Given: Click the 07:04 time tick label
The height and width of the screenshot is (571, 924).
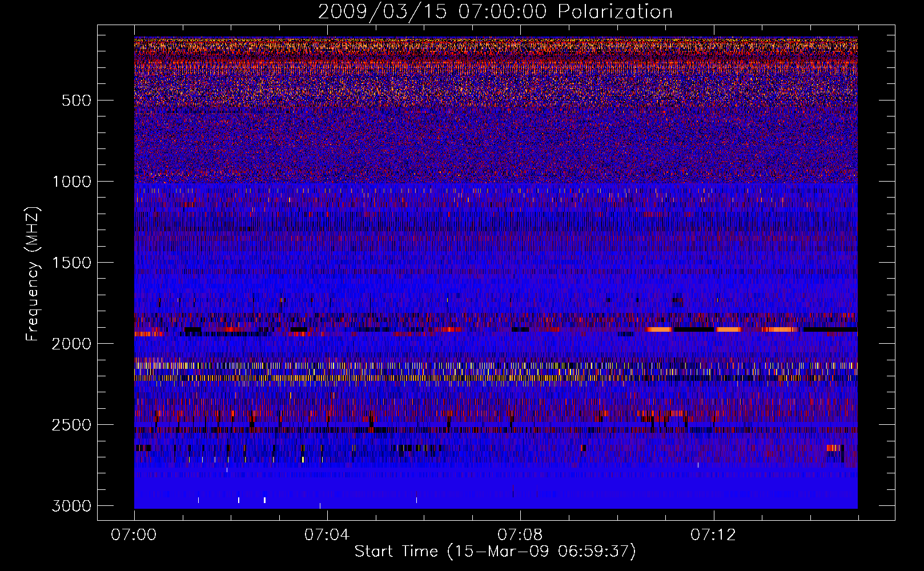Looking at the screenshot, I should (327, 535).
